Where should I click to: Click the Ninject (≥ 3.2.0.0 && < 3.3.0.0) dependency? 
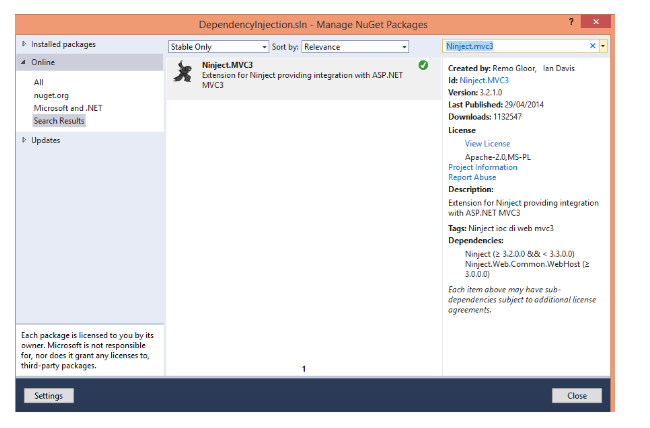coord(519,253)
